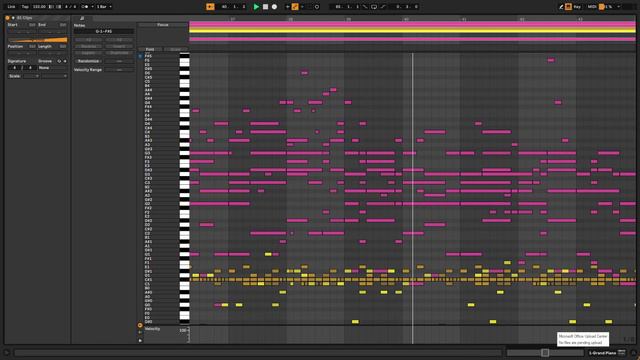Click the Scale button next to Fold
This screenshot has height=360, width=640.
coord(176,49)
